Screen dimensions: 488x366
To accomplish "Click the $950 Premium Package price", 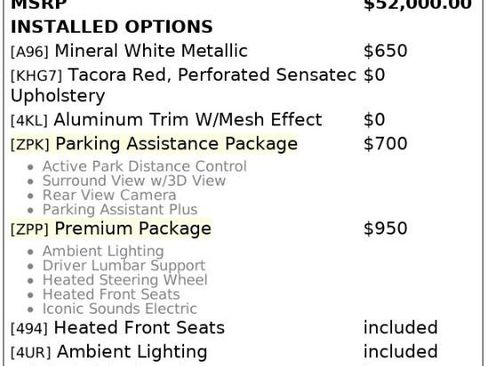I will coord(385,229).
